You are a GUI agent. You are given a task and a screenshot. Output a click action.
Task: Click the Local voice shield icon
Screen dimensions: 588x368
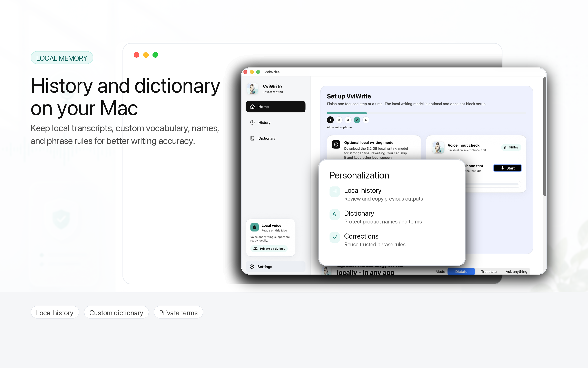pyautogui.click(x=254, y=227)
